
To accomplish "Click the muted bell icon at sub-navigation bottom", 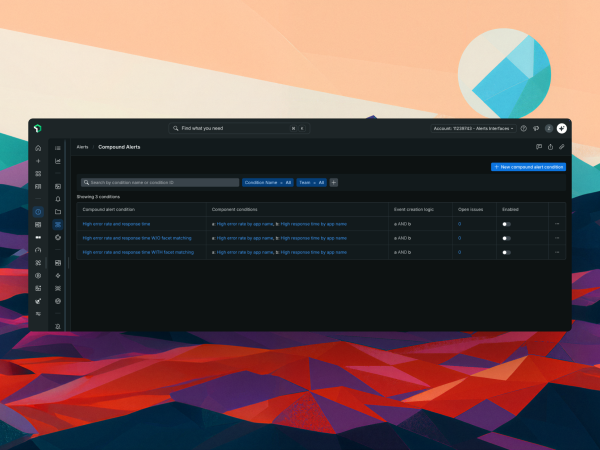I will 58,326.
